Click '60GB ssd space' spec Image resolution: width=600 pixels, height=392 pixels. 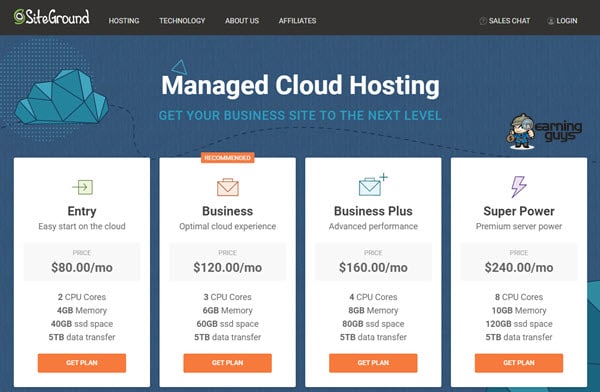point(228,324)
